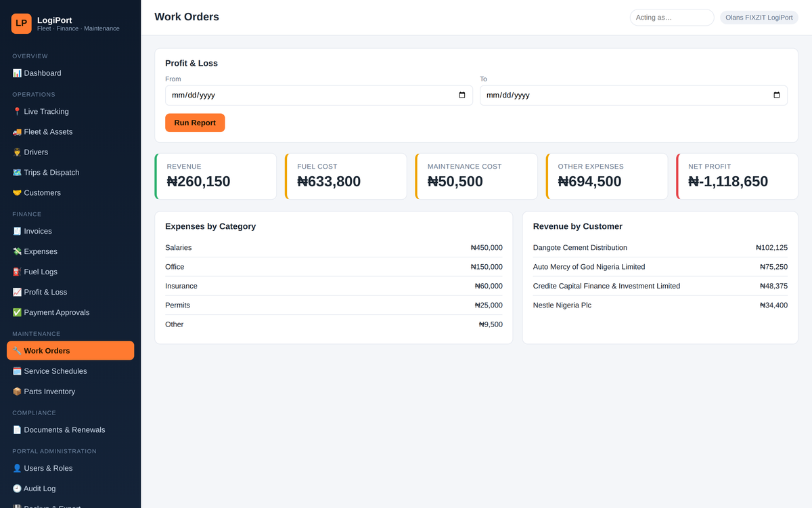This screenshot has height=508, width=812.
Task: Click the Olans FIXZIT LogiPort badge
Action: click(759, 18)
